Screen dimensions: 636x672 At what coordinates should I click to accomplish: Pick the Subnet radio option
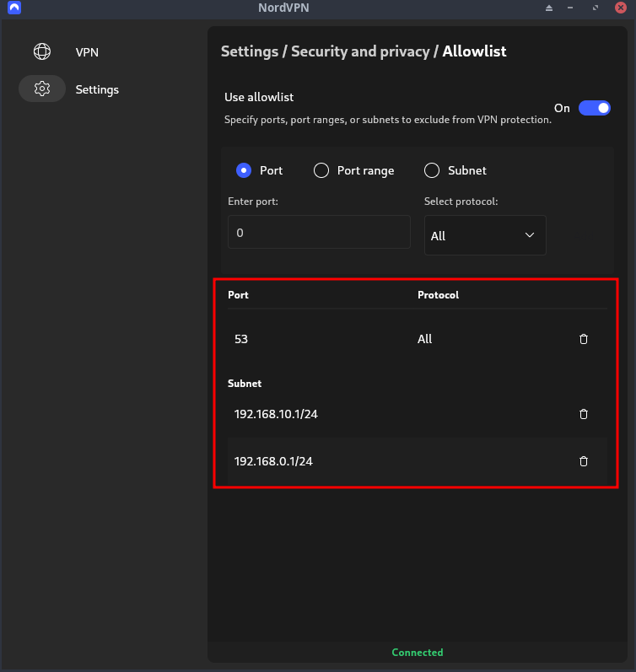coord(432,170)
